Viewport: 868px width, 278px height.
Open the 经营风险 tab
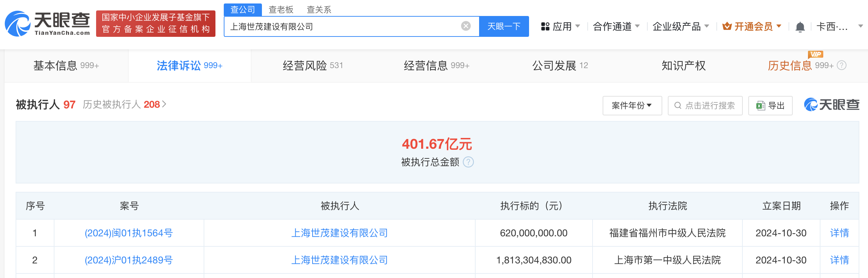click(x=313, y=66)
